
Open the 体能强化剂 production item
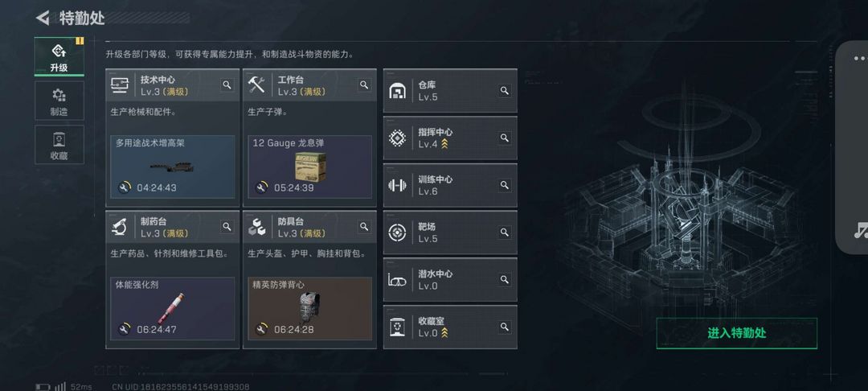tap(173, 308)
